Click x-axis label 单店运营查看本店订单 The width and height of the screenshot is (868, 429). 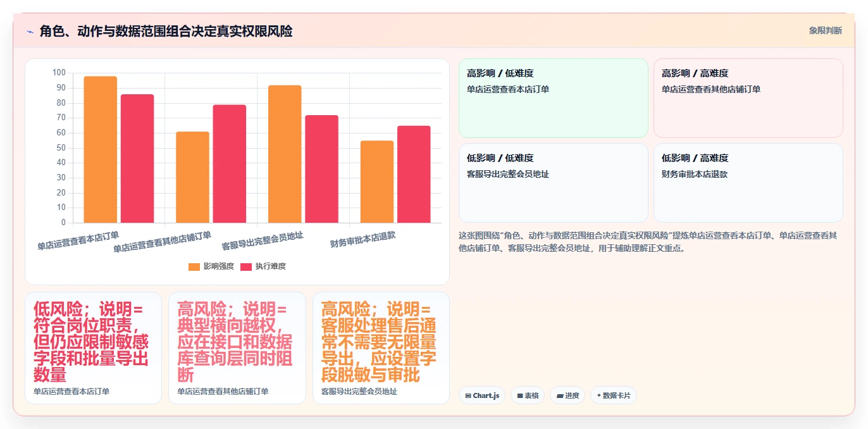[x=78, y=241]
